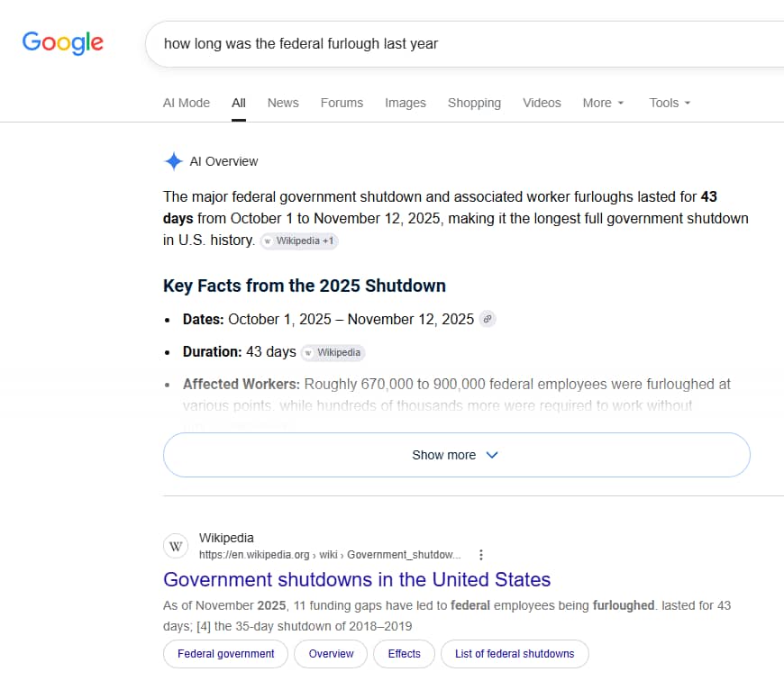Image resolution: width=784 pixels, height=690 pixels.
Task: Switch to the News tab
Action: tap(283, 103)
